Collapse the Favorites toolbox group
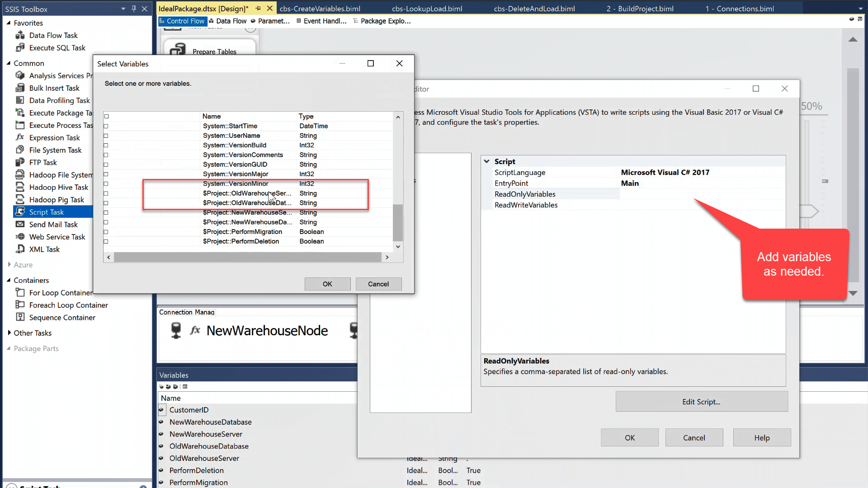Screen dimensions: 868x488 coord(9,23)
